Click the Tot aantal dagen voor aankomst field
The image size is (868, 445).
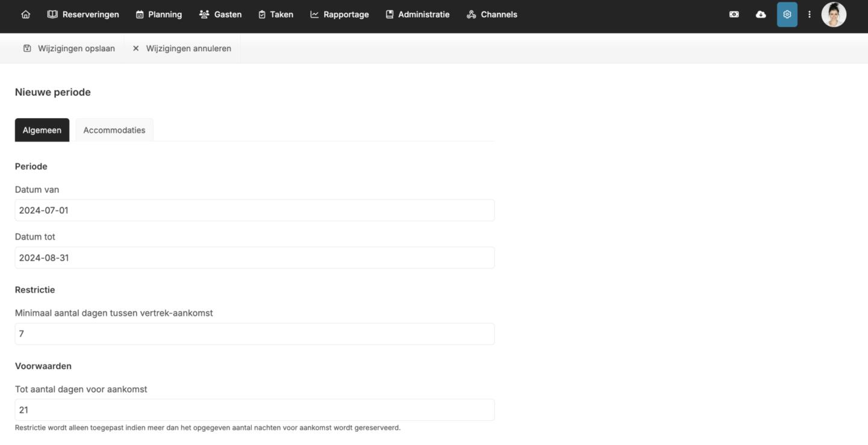tap(254, 410)
